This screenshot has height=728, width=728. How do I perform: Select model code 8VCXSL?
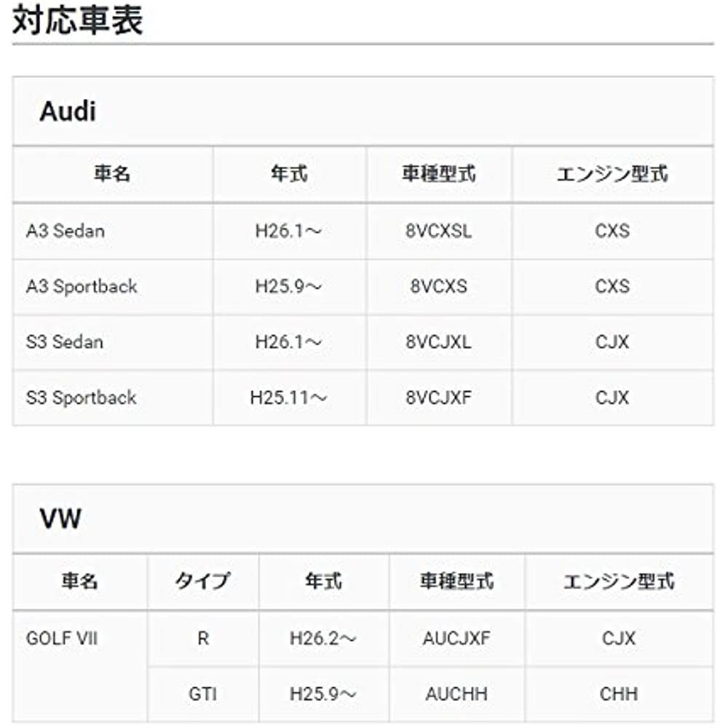pyautogui.click(x=439, y=231)
